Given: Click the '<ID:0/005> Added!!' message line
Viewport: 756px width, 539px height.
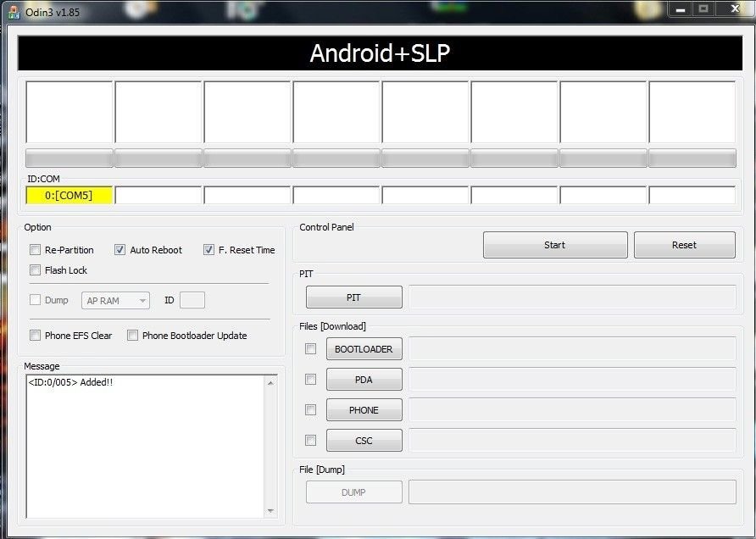Looking at the screenshot, I should 71,382.
